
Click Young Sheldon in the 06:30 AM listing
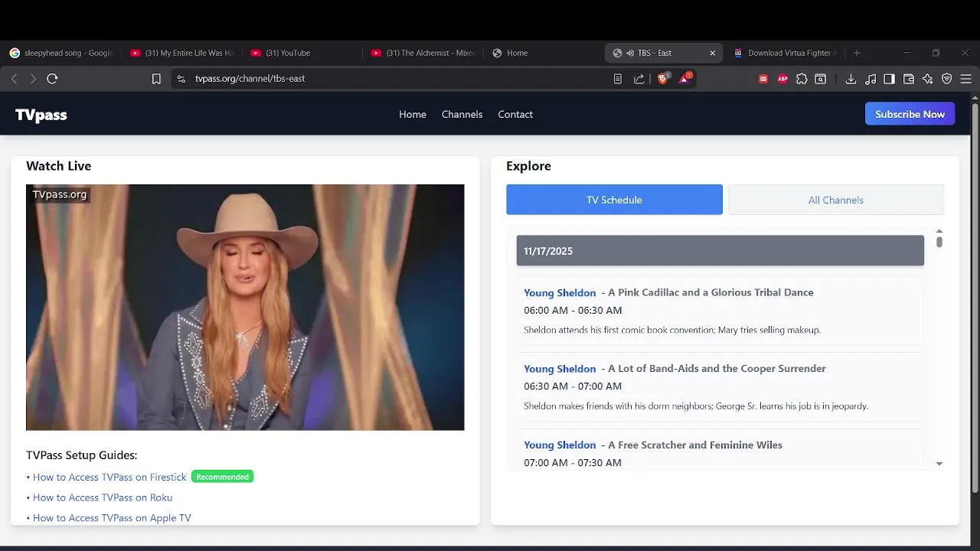click(x=560, y=369)
